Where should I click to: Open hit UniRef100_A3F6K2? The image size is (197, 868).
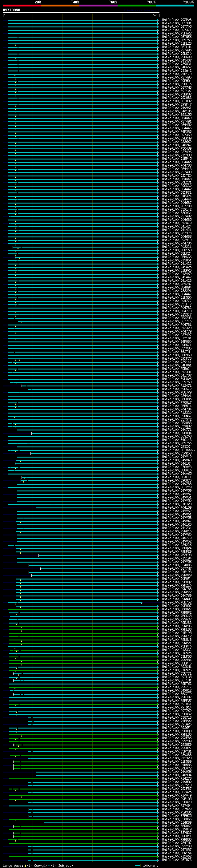[177, 33]
